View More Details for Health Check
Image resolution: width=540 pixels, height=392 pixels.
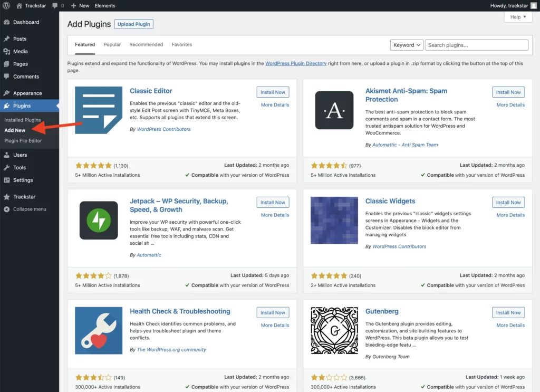tap(275, 325)
